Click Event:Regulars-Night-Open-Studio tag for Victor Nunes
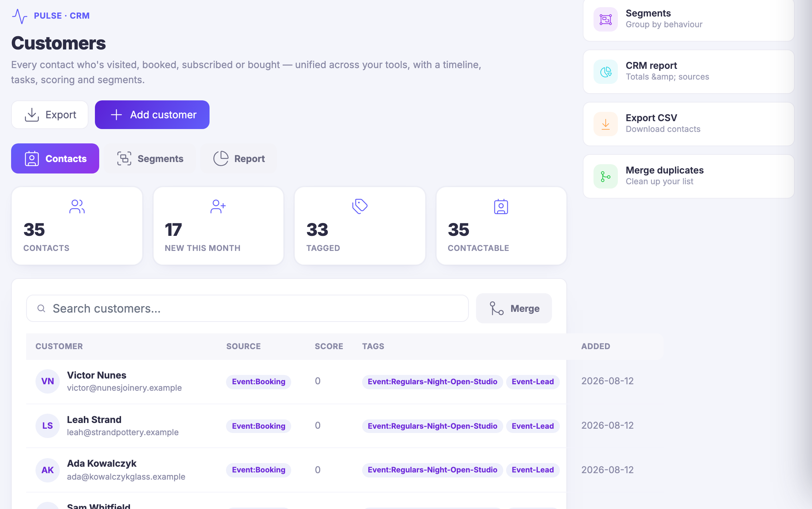 pyautogui.click(x=432, y=382)
